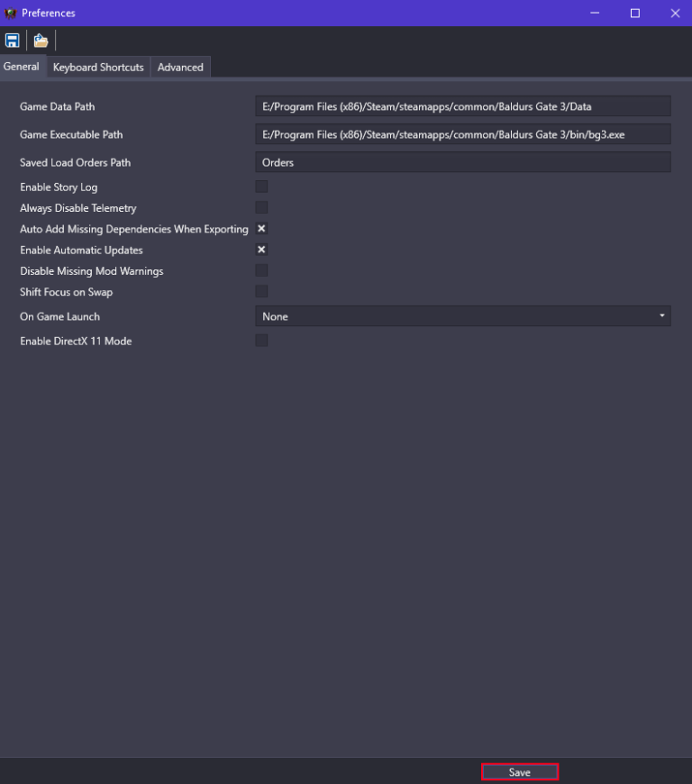Open the Advanced tab
The width and height of the screenshot is (692, 784).
180,68
